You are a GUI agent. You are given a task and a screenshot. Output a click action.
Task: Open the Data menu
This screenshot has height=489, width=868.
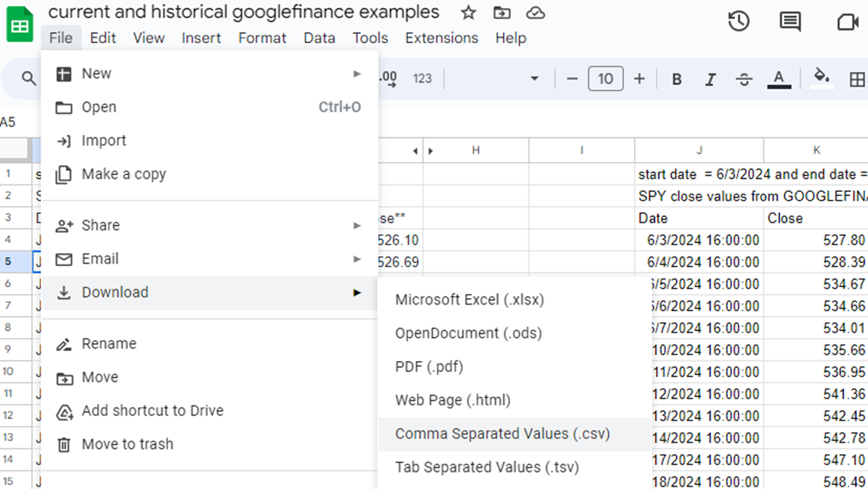point(319,38)
